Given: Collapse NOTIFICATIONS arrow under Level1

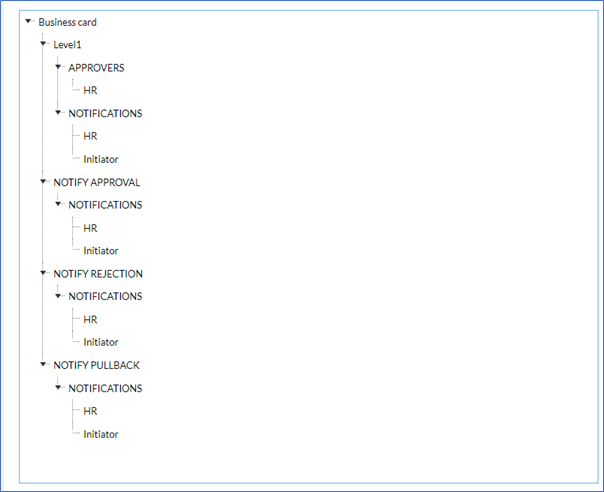Looking at the screenshot, I should [x=58, y=113].
